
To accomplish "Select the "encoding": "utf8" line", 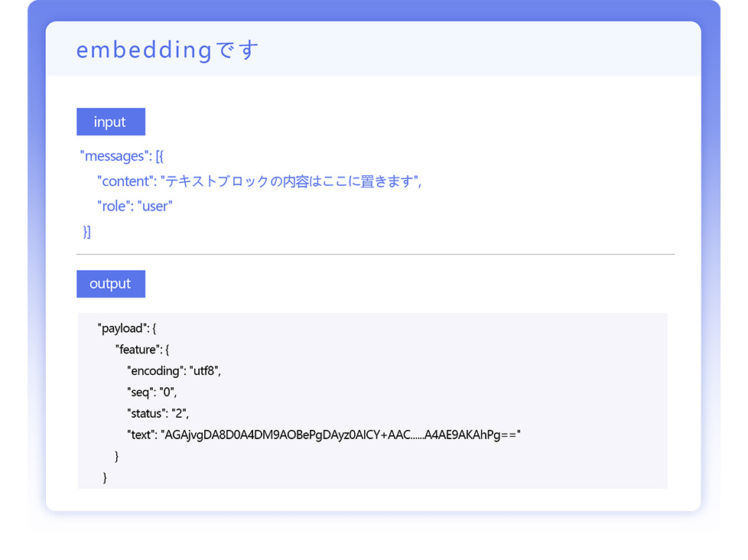I will coord(174,371).
